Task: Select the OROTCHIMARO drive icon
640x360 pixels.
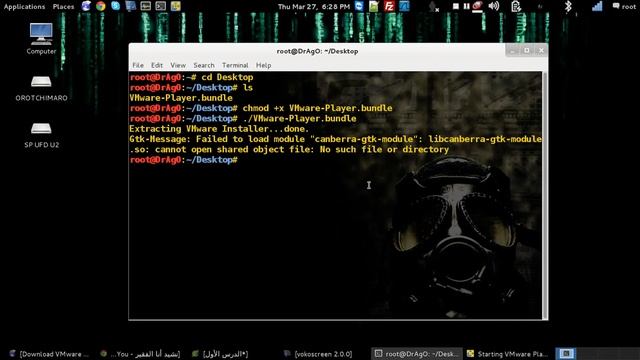Action: pyautogui.click(x=41, y=89)
